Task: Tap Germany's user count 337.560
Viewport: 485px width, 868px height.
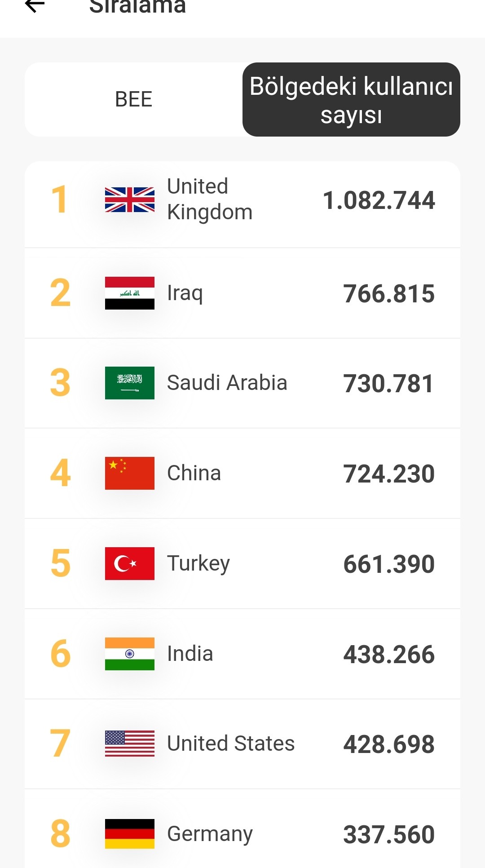Action: tap(389, 835)
